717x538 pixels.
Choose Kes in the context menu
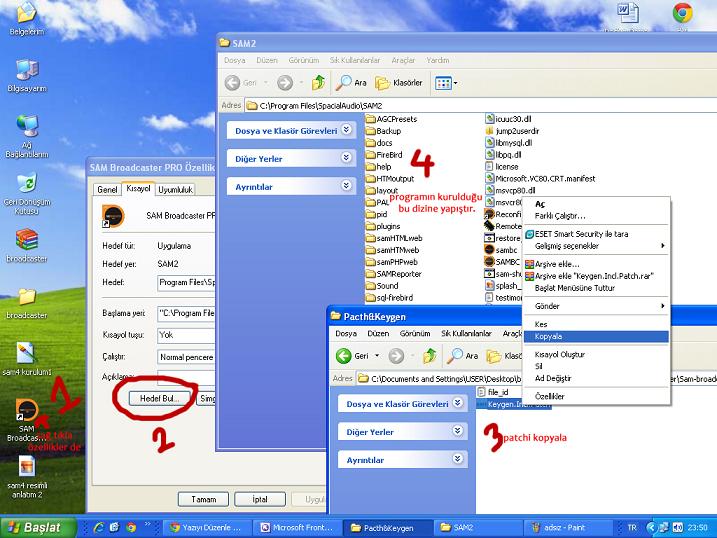coord(597,324)
